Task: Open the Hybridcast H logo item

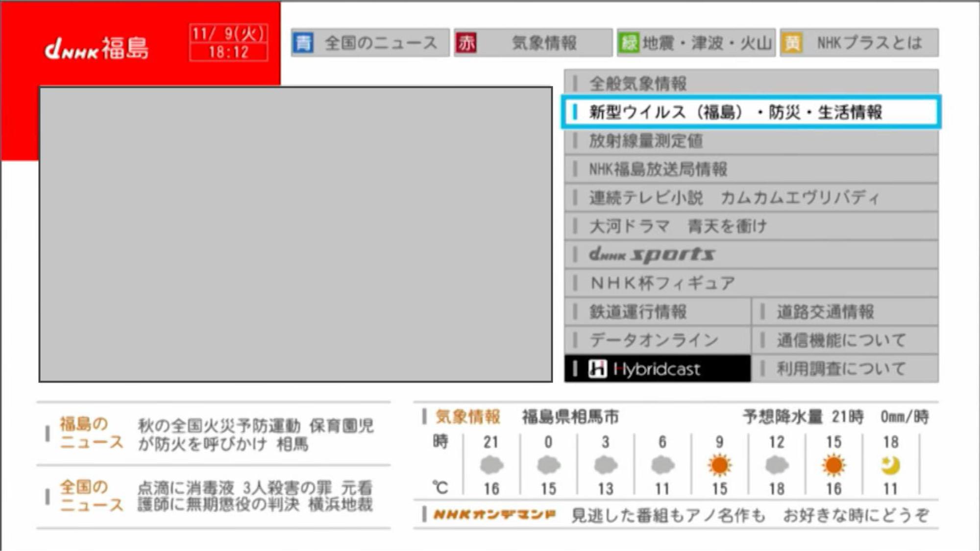Action: [597, 369]
